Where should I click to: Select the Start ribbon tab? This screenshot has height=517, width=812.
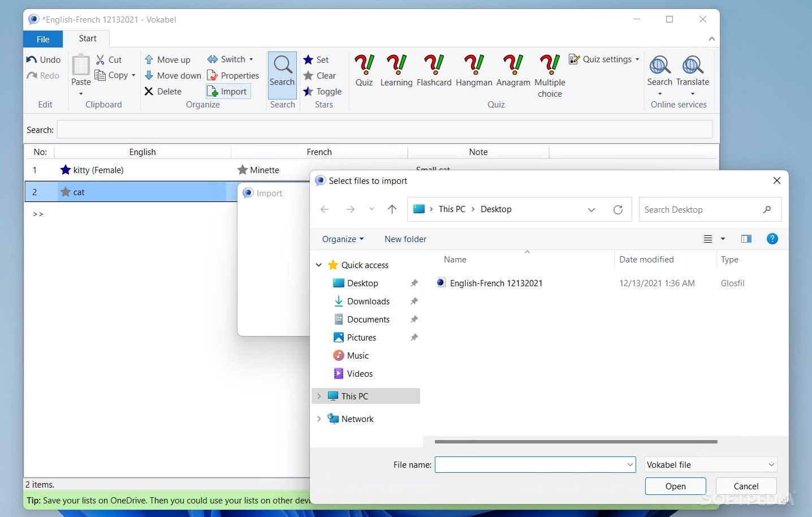point(88,38)
